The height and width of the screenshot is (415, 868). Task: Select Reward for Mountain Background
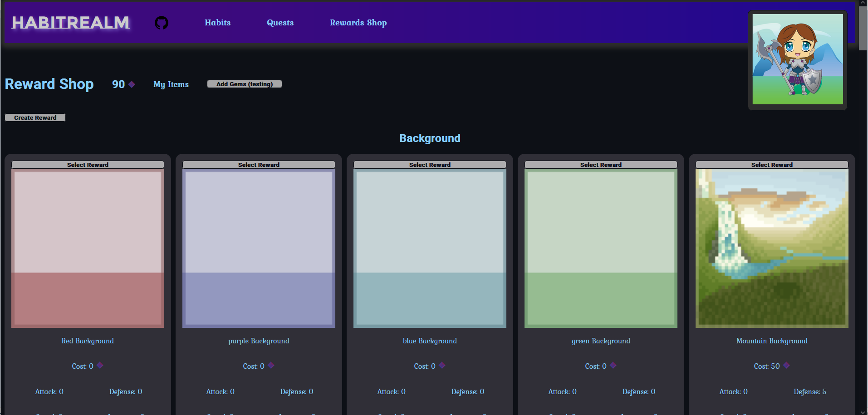coord(772,165)
